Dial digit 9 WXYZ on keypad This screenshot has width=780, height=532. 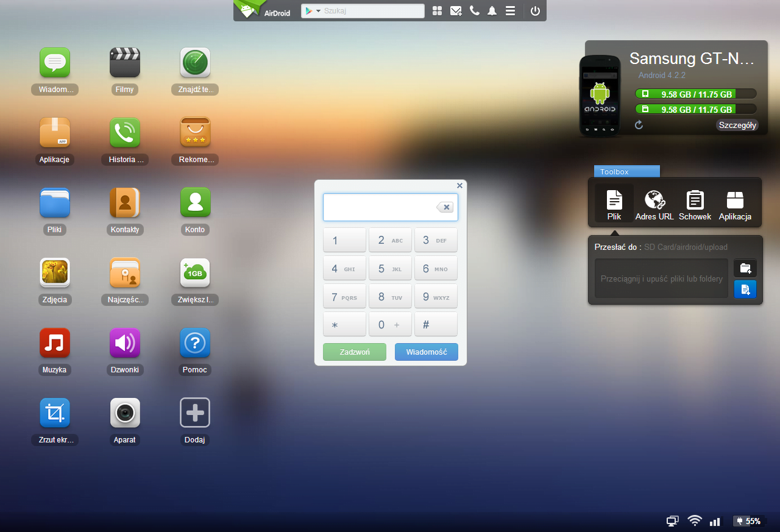[436, 296]
